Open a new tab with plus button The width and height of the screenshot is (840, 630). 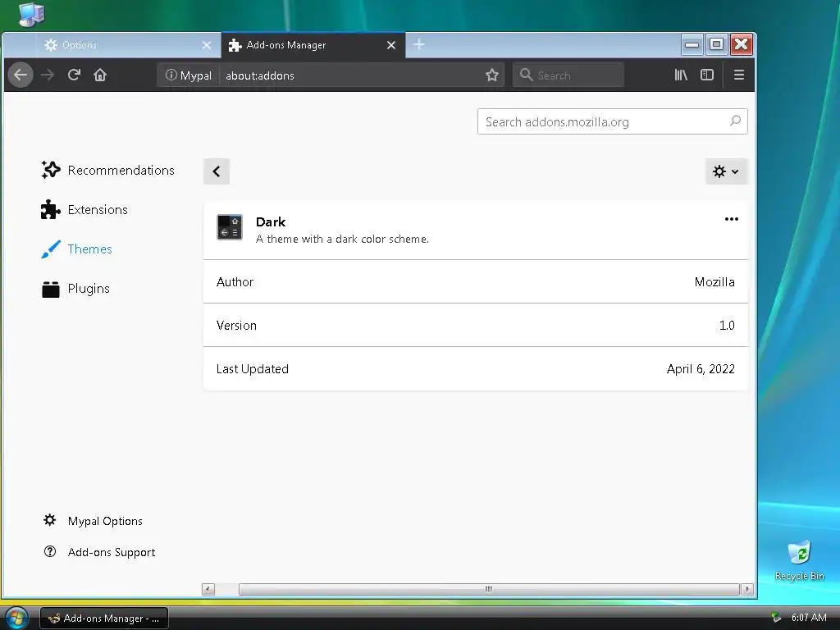click(x=419, y=45)
